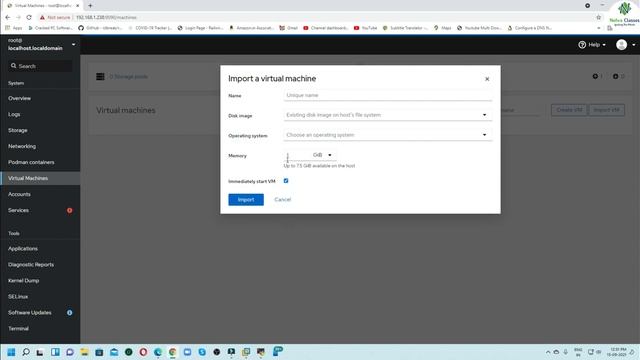
Task: Open Opera browser from the taskbar
Action: (x=143, y=352)
